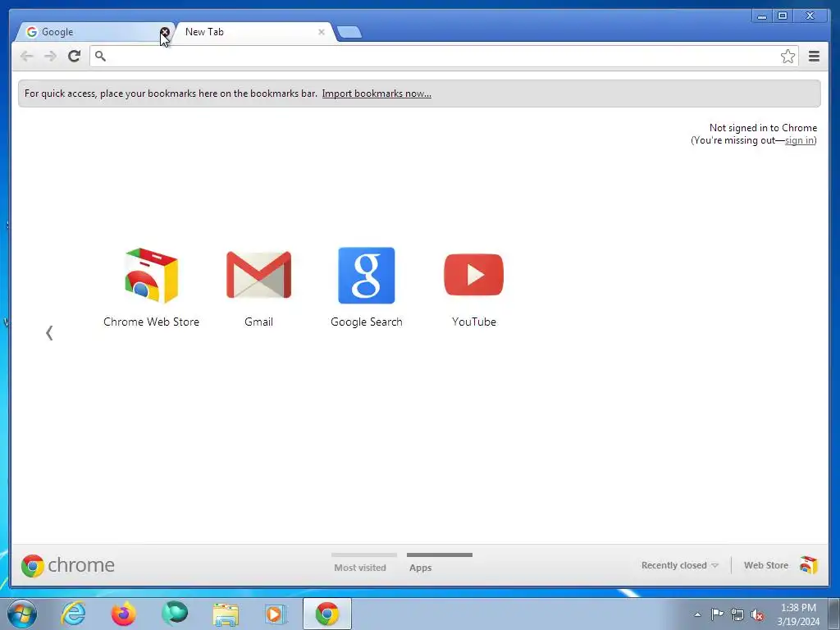Open the Chrome hamburger menu
The height and width of the screenshot is (630, 840).
(x=814, y=57)
